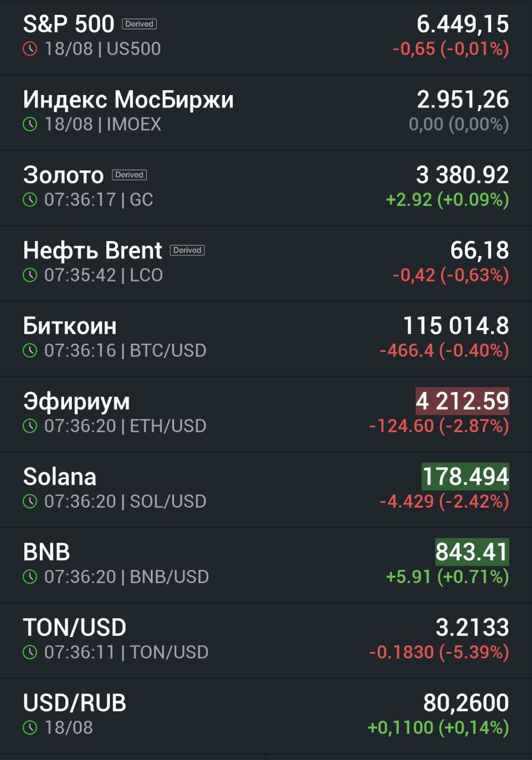Click the Derived badge next to S&P 500
Viewport: 532px width, 760px height.
coord(139,24)
